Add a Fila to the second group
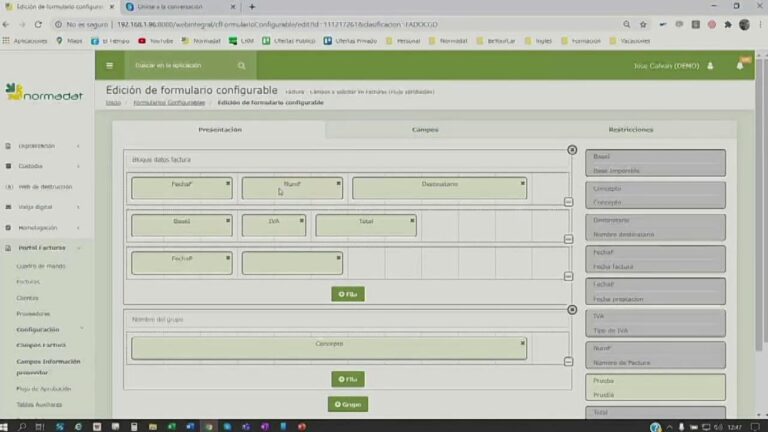Image resolution: width=768 pixels, height=432 pixels. tap(348, 379)
